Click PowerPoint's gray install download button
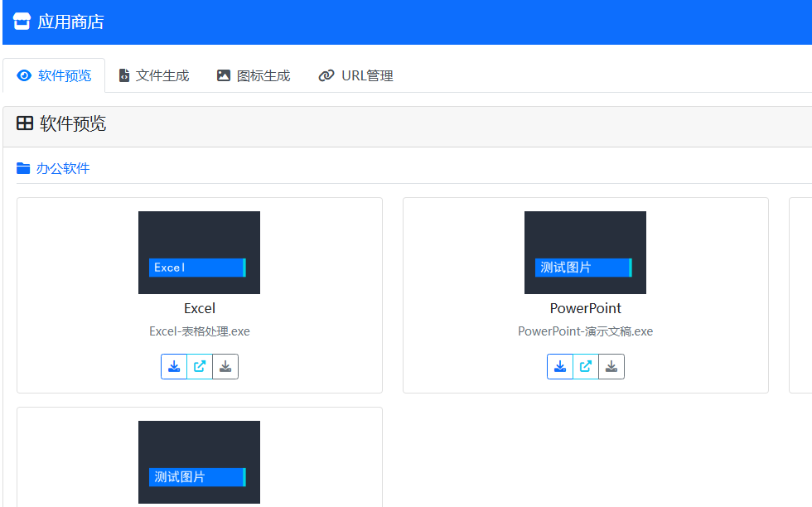 [x=611, y=367]
